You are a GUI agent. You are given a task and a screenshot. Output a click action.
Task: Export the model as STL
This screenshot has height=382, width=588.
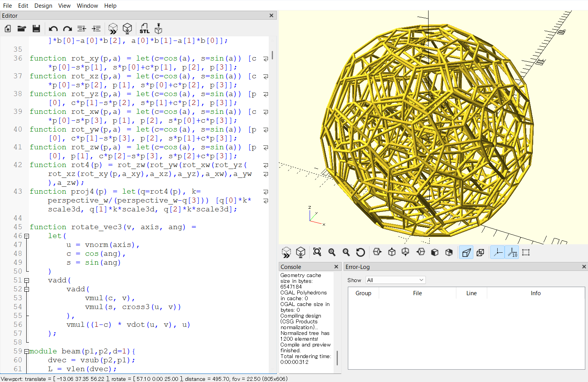pos(144,29)
